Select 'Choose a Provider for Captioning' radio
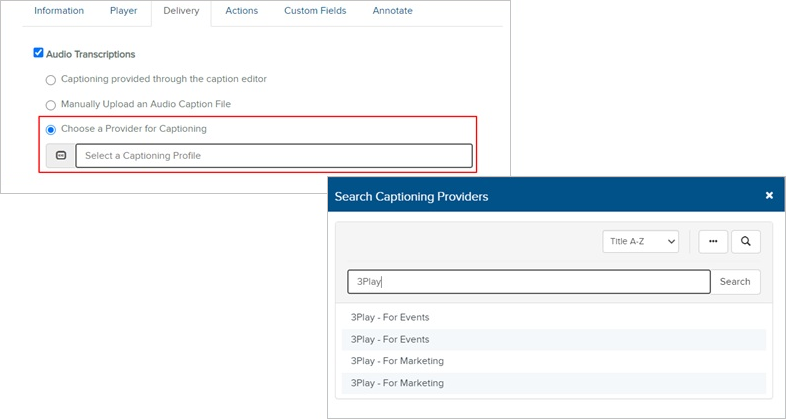 coord(51,129)
